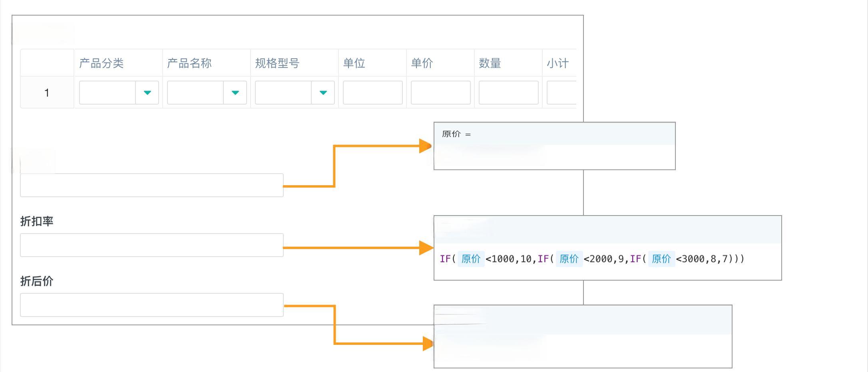
Task: Click the 单价 input field in row 1
Action: (440, 93)
